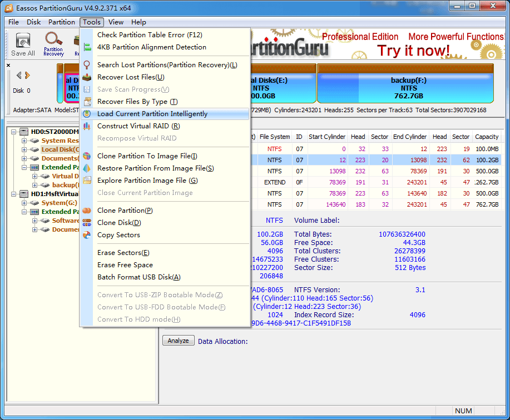Image resolution: width=510 pixels, height=420 pixels.
Task: Choose Erase Free Space menu entry
Action: pos(165,265)
